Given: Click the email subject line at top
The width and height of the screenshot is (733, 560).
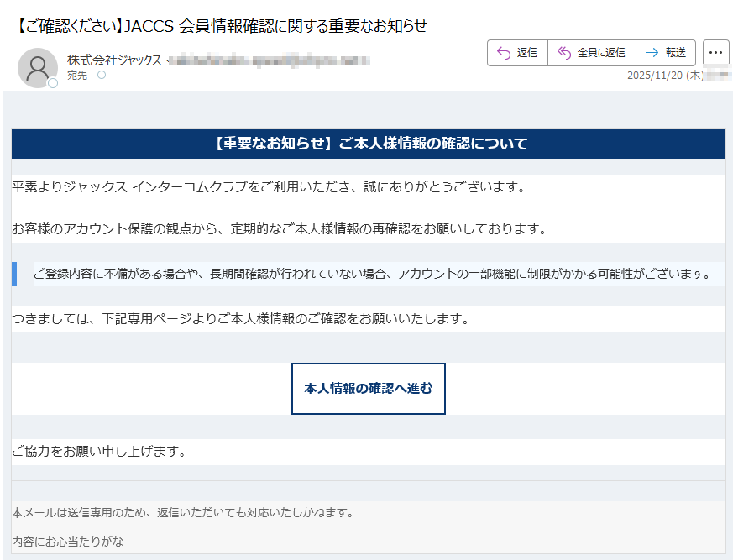Looking at the screenshot, I should pos(222,26).
